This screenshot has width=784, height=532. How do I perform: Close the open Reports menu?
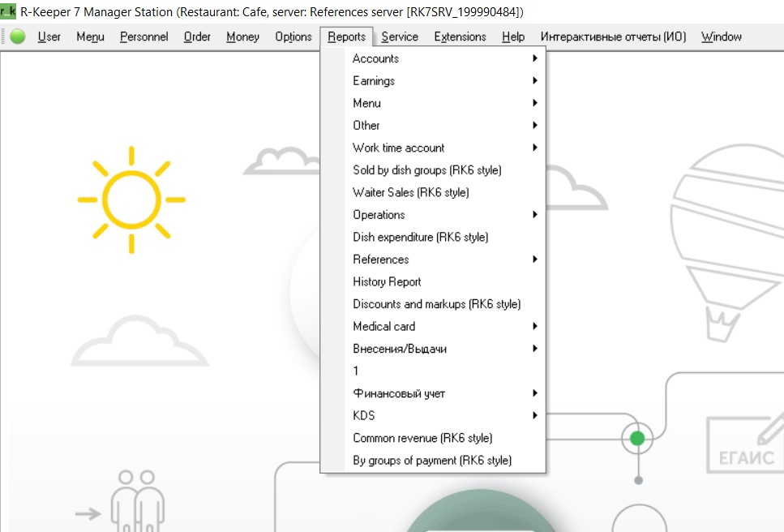[x=346, y=36]
